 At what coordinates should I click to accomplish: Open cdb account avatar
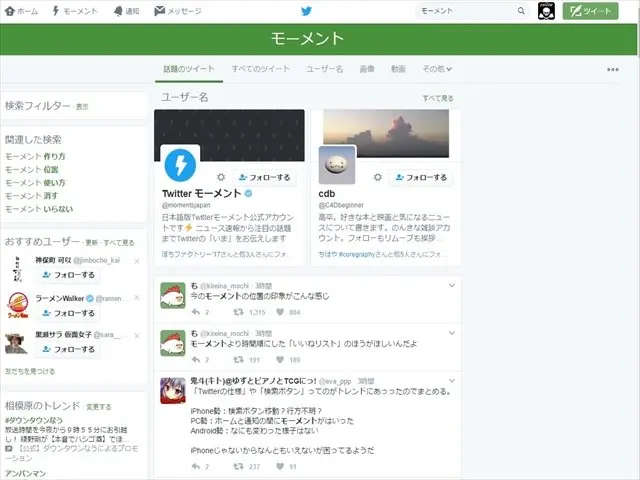[x=337, y=165]
